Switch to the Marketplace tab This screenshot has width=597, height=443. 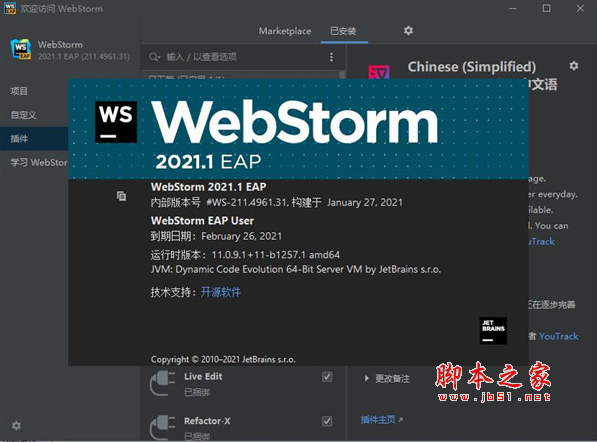tap(285, 31)
